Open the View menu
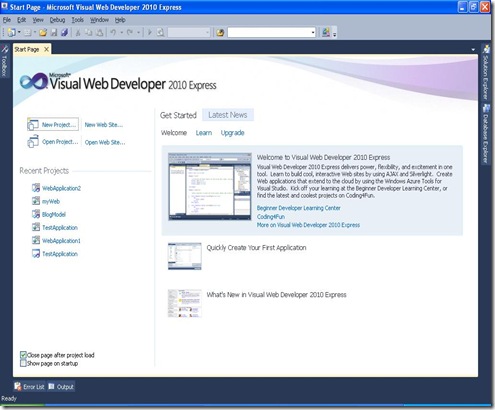 (x=38, y=20)
